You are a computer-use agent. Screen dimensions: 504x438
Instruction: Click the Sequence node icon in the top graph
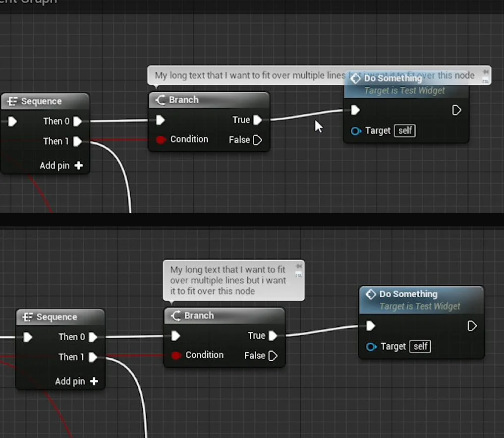pos(13,101)
